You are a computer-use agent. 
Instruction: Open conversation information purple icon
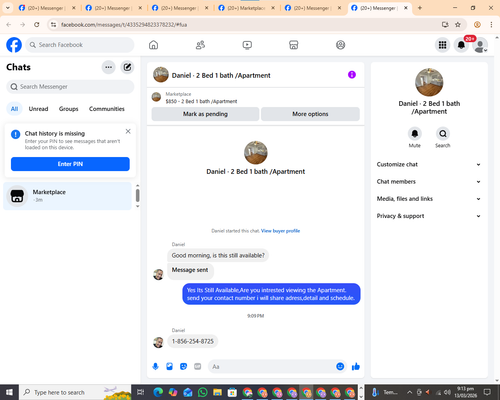pos(352,75)
